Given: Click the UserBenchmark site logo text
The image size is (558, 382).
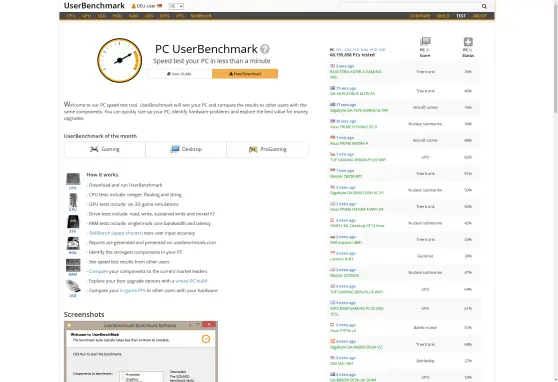Looking at the screenshot, I should [x=94, y=6].
